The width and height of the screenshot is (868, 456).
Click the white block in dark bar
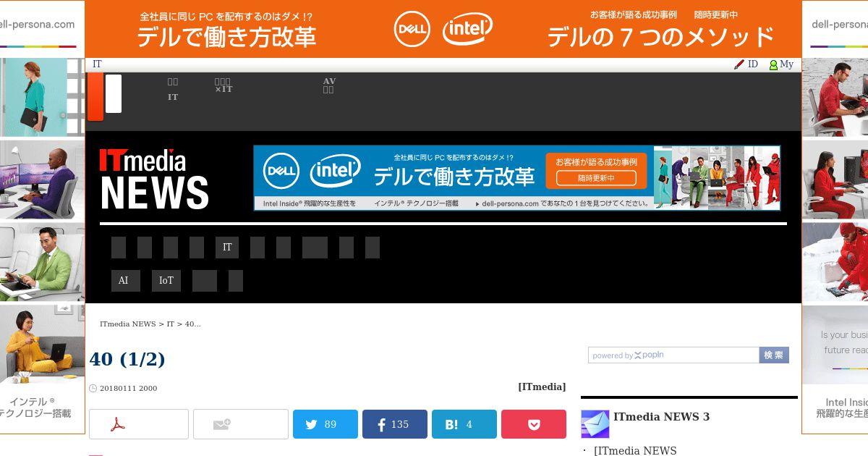pyautogui.click(x=114, y=93)
